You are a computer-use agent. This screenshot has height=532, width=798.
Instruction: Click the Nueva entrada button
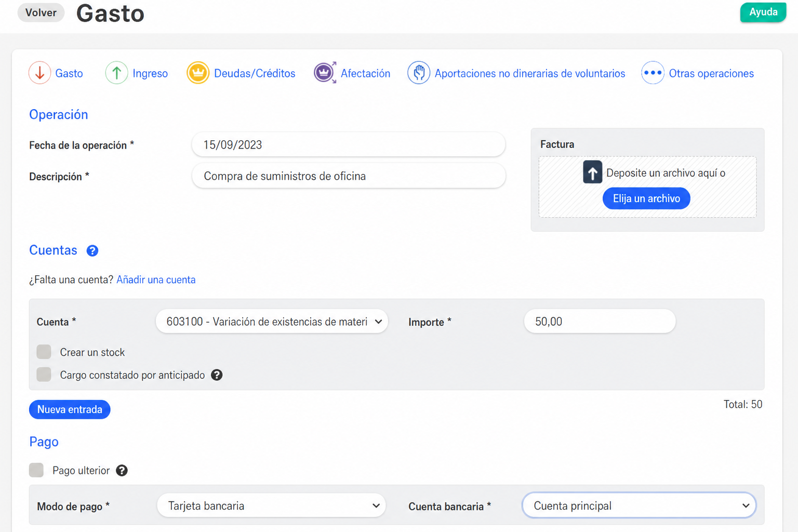[x=70, y=409]
